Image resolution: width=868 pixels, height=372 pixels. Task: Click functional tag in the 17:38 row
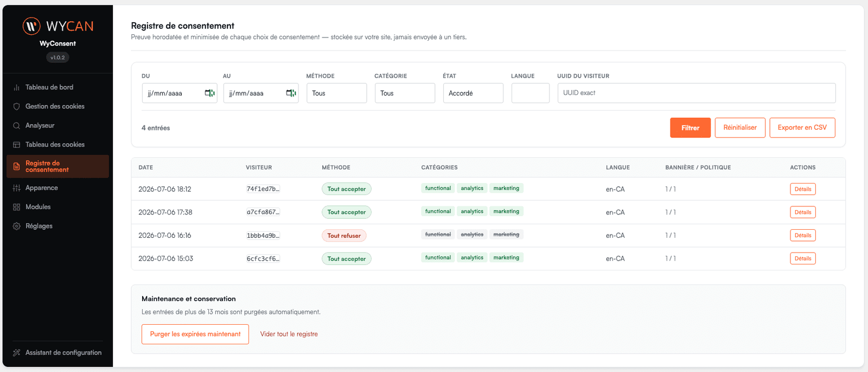click(x=438, y=211)
